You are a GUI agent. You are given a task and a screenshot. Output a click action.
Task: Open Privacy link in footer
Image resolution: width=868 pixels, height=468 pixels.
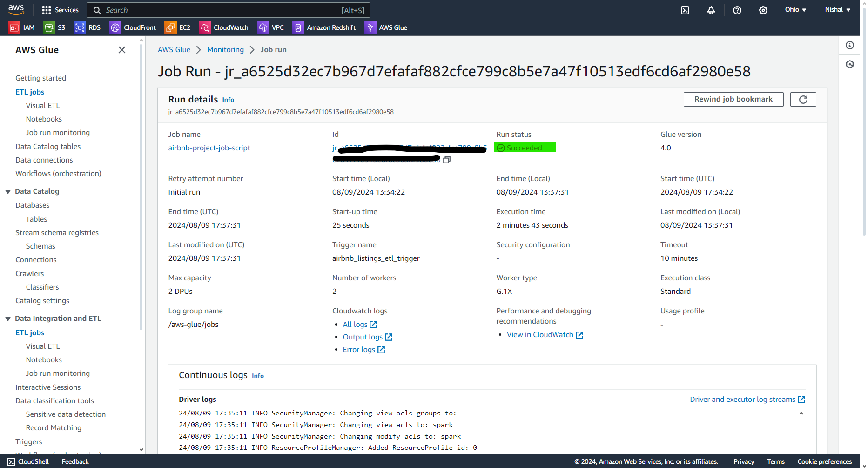click(x=744, y=461)
